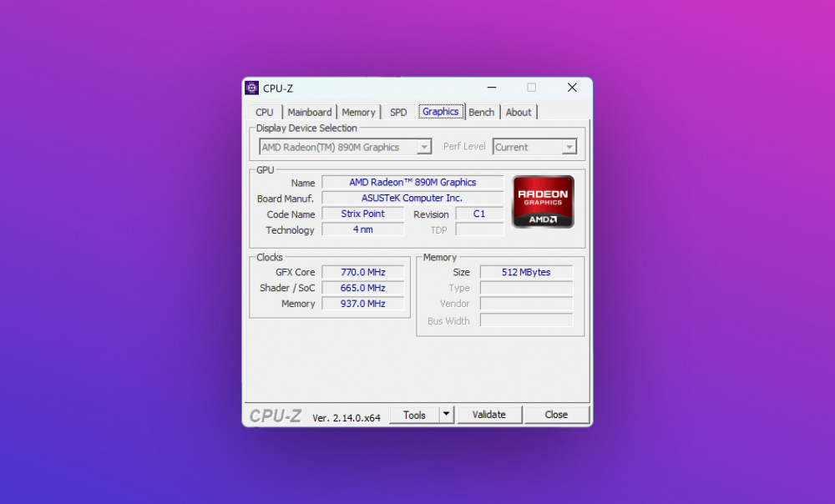This screenshot has width=835, height=504.
Task: Click the Revision C1 value
Action: (479, 214)
